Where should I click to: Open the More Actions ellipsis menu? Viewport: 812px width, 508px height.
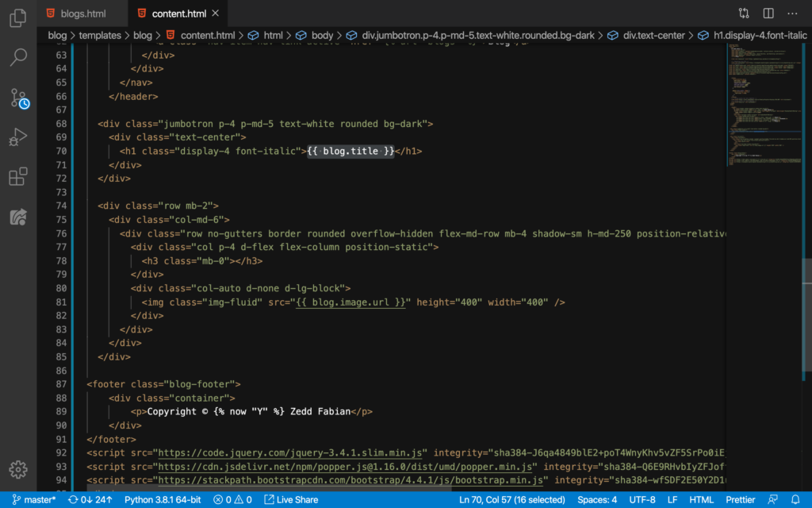(792, 13)
